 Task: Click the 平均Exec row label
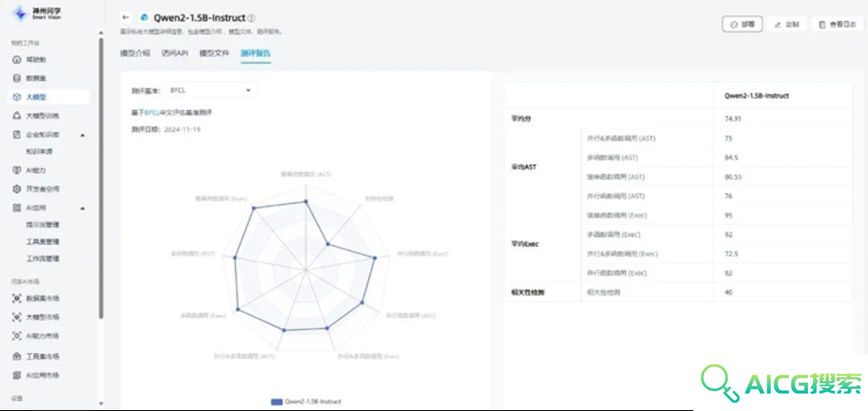525,244
